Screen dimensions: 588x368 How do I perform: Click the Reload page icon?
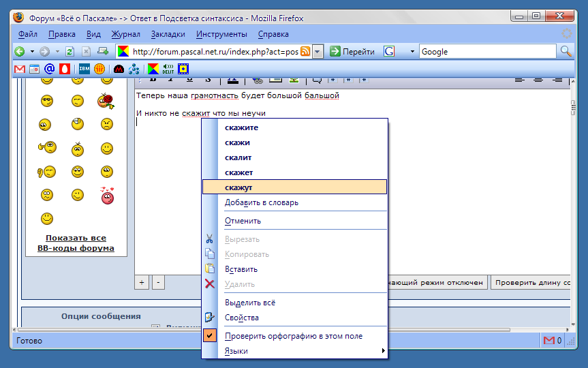click(x=69, y=52)
